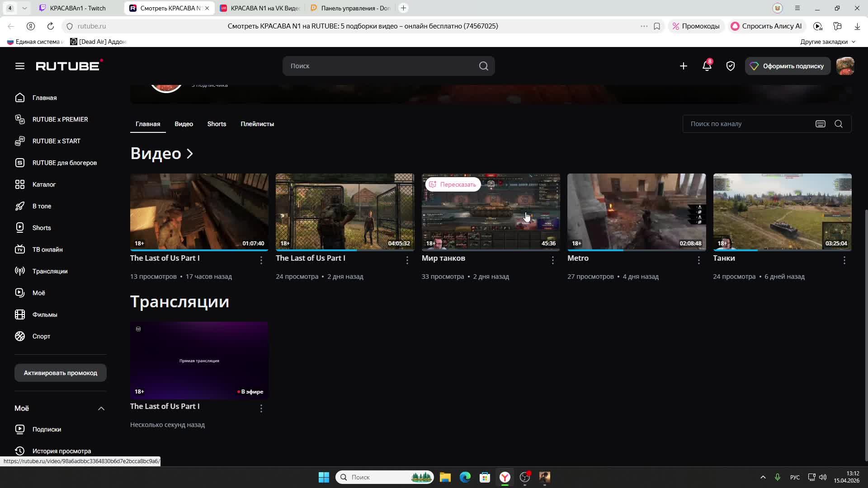Click the magnifier in channel search field
Screen dimensions: 868x488
point(838,124)
